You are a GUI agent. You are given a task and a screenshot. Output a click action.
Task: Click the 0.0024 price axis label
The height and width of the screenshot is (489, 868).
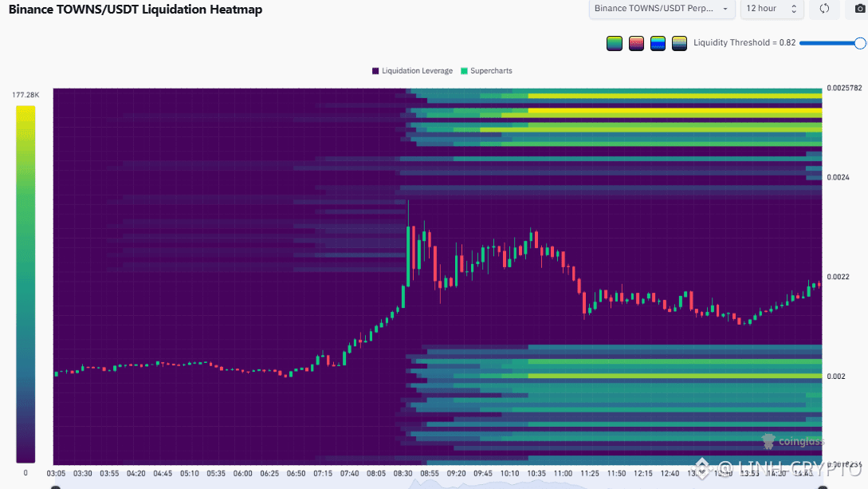coord(838,177)
